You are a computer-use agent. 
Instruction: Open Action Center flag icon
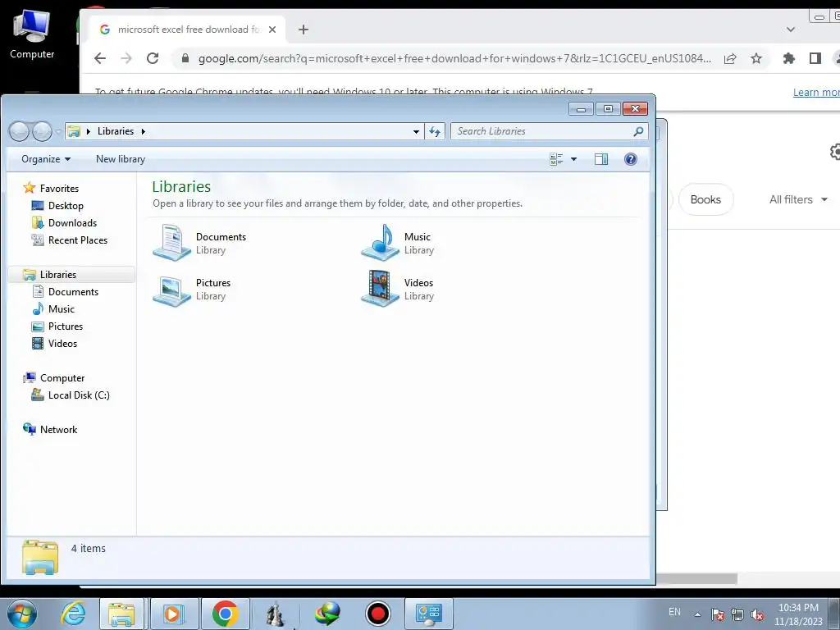(x=718, y=615)
